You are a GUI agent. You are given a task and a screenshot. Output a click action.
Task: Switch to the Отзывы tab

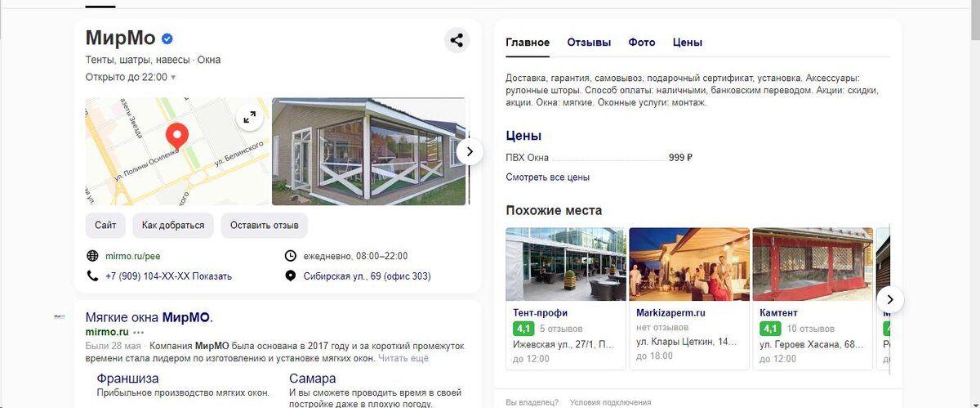[x=589, y=43]
